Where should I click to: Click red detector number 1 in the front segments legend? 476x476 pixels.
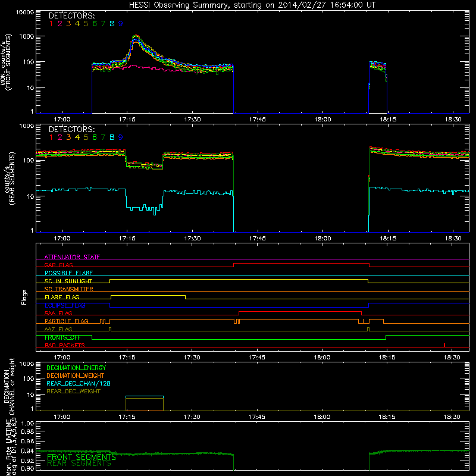(51, 24)
